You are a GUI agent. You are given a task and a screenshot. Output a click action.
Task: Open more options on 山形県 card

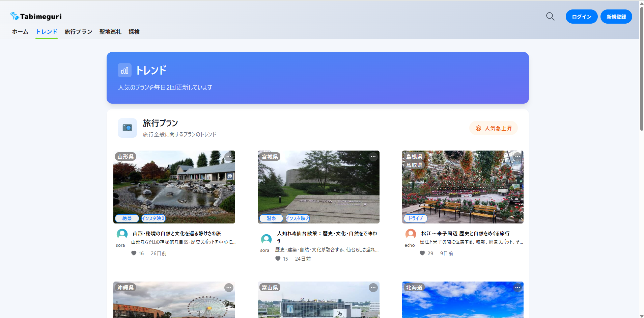229,157
